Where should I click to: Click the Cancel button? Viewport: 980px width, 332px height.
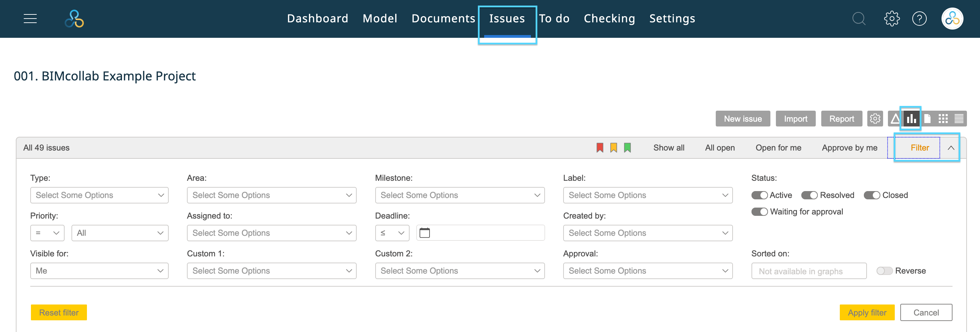926,312
